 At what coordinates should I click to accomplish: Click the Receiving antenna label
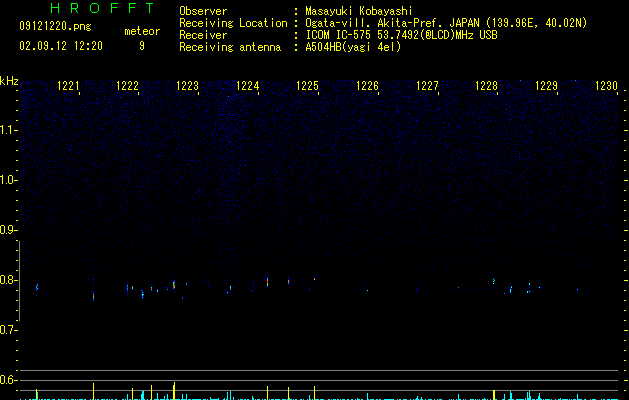pyautogui.click(x=230, y=47)
